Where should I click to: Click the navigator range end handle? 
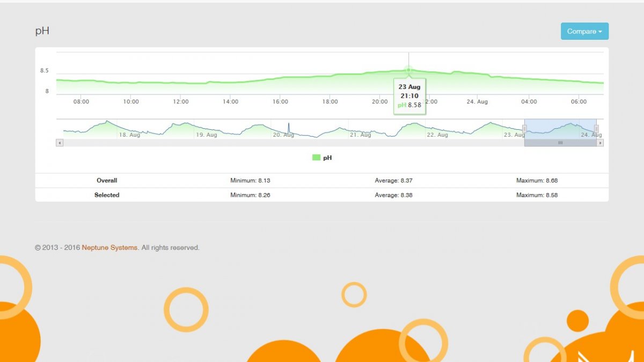pos(596,129)
